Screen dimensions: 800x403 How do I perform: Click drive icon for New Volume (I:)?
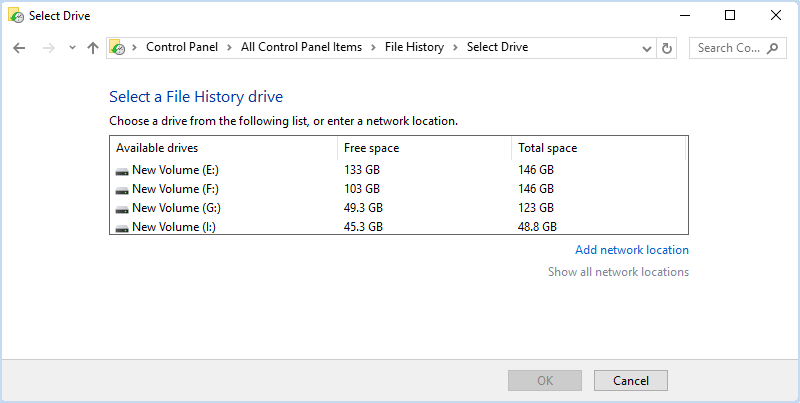tap(122, 228)
